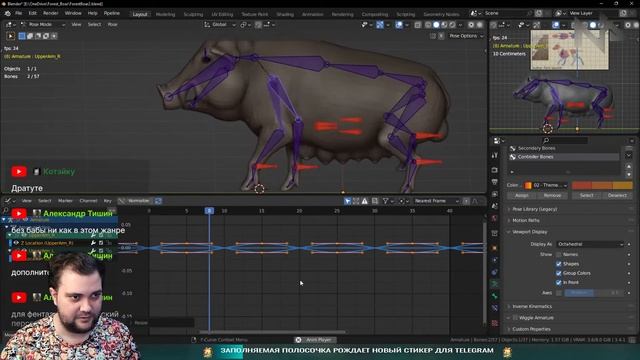
Task: Open the Nearest Frame snapping dropdown
Action: click(436, 201)
